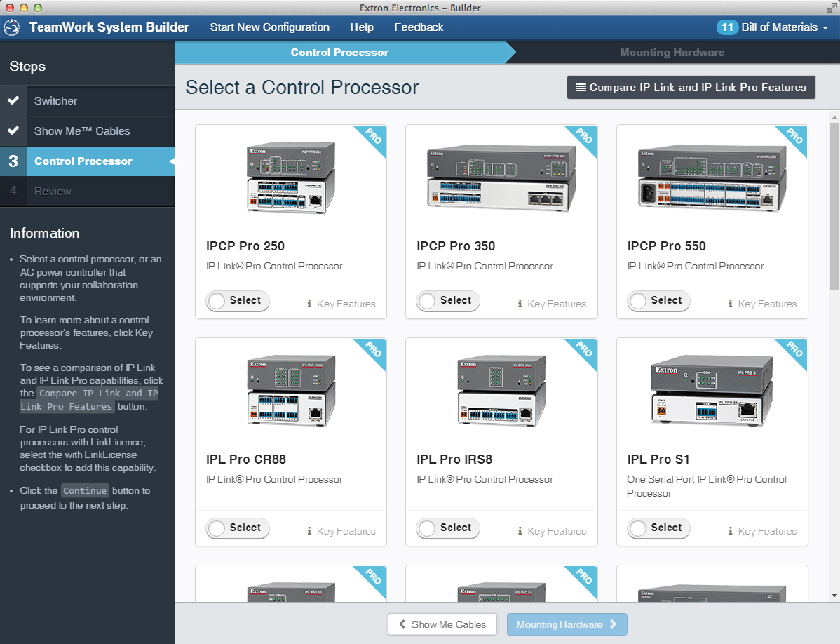Open the Bill of Materials dropdown
This screenshot has width=840, height=644.
(x=773, y=27)
